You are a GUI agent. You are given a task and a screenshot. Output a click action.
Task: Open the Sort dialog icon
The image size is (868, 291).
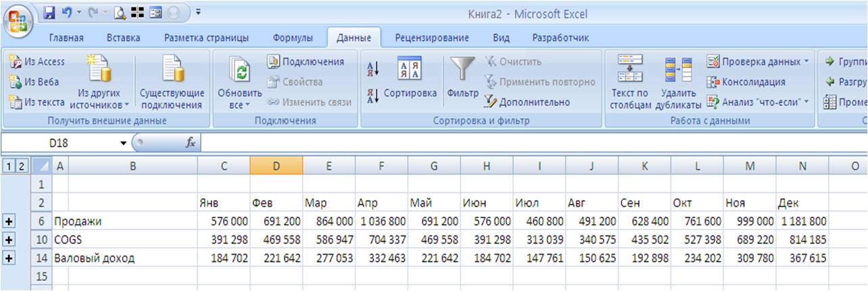[410, 70]
